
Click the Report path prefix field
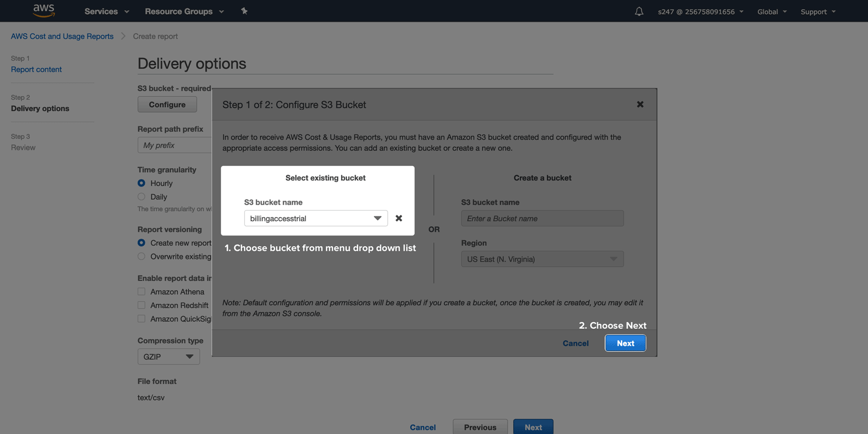(x=175, y=145)
